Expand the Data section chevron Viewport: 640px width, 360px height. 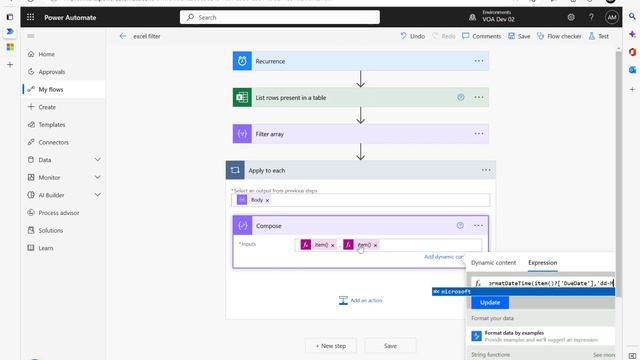click(x=98, y=160)
